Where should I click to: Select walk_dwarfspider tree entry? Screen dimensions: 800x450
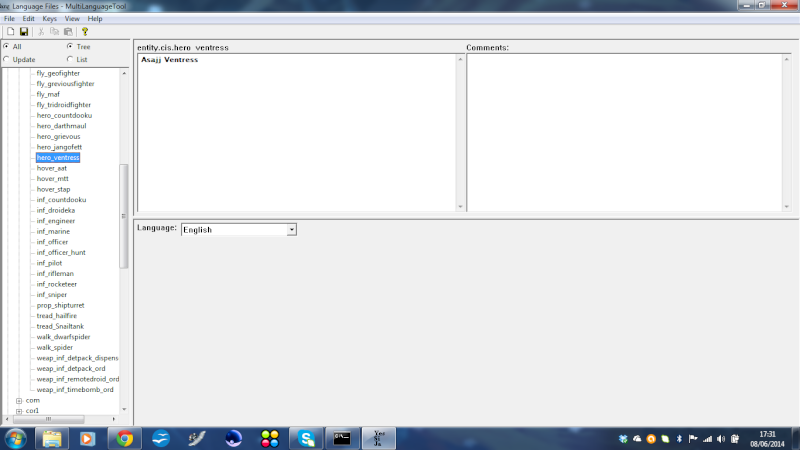click(63, 337)
